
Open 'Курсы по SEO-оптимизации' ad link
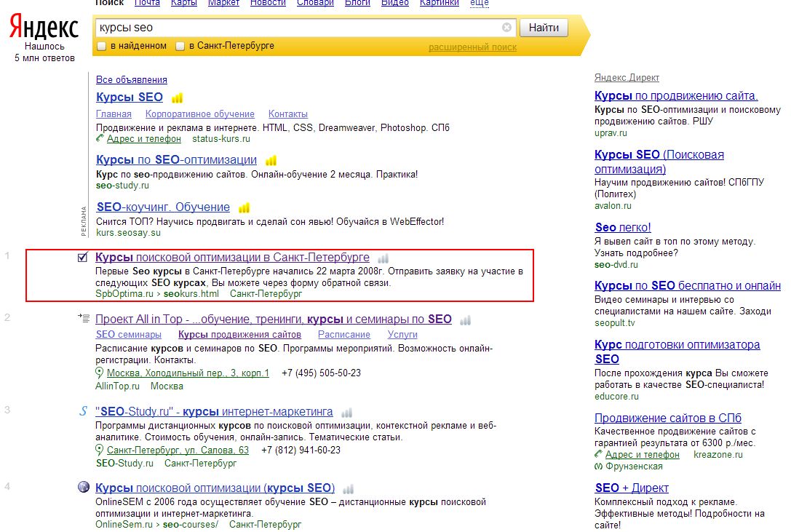coord(176,159)
